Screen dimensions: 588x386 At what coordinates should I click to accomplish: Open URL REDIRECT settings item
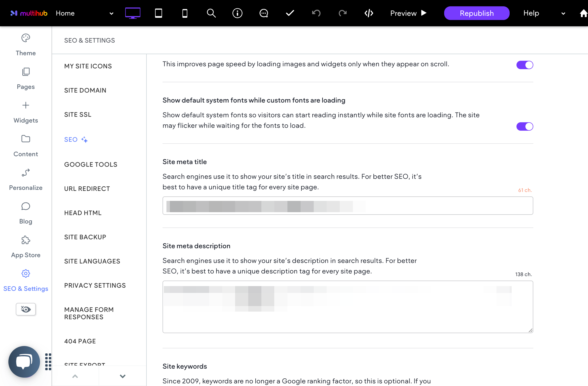tap(87, 189)
